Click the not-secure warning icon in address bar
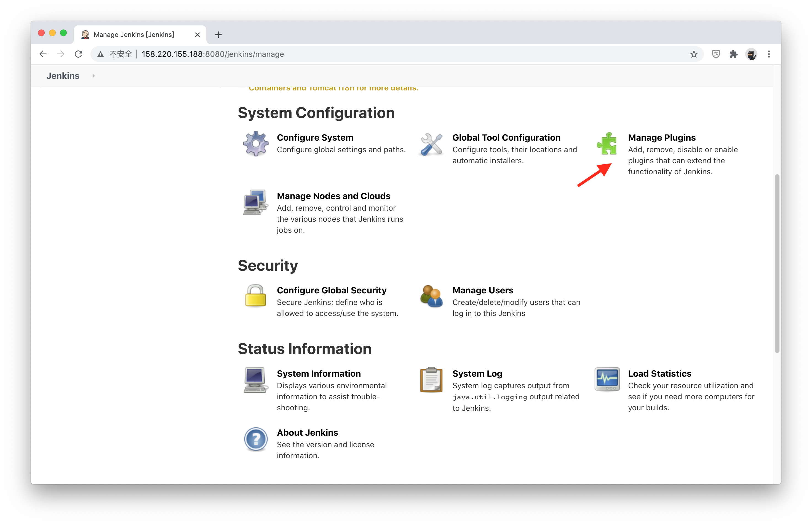812x525 pixels. click(100, 54)
